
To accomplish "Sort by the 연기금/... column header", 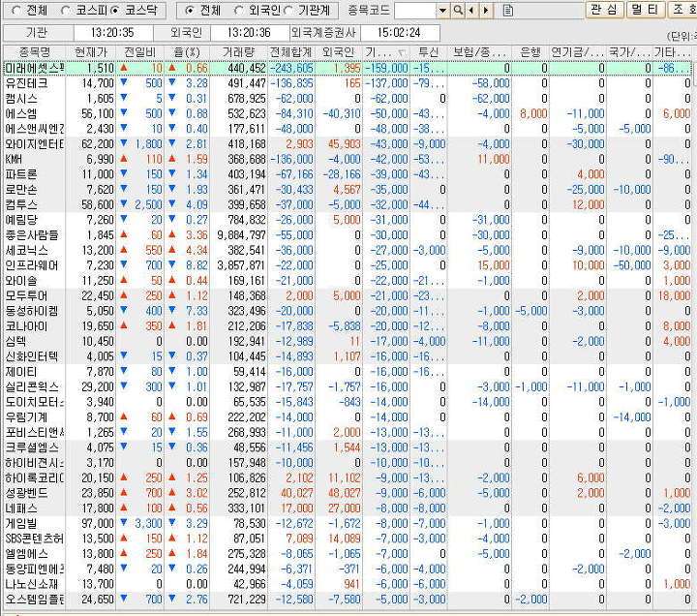I will pos(577,52).
